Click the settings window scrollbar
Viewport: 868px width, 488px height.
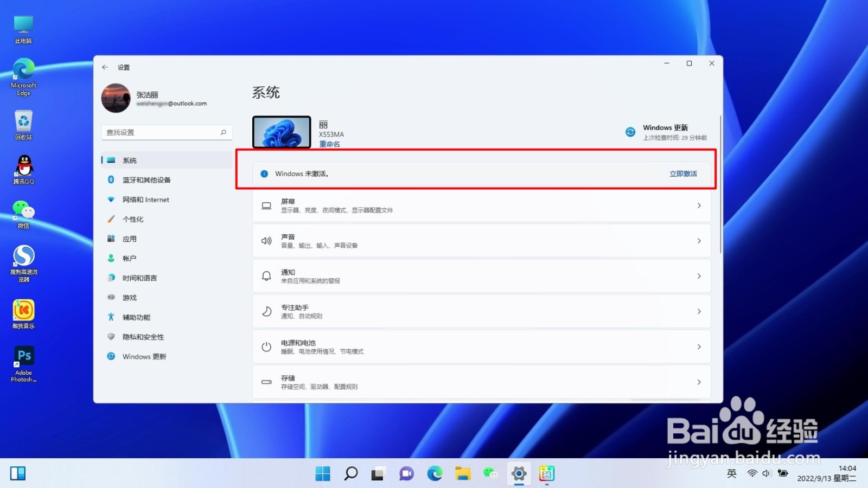720,184
